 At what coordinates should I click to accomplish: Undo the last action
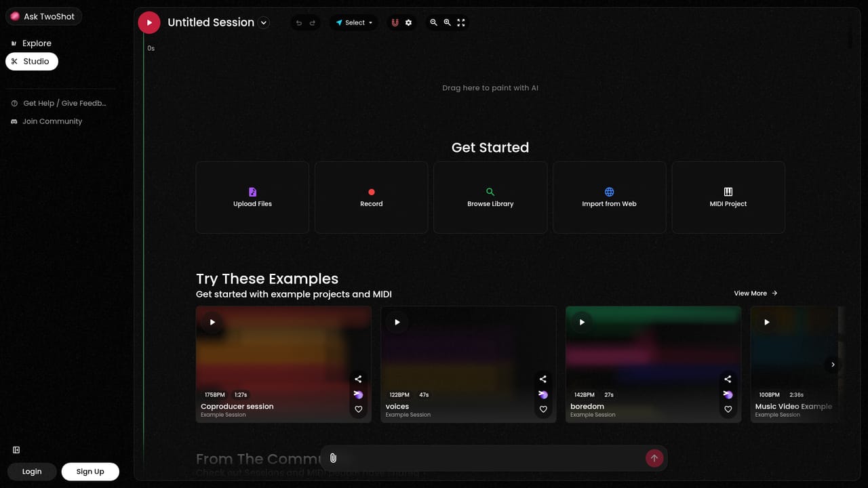coord(299,23)
